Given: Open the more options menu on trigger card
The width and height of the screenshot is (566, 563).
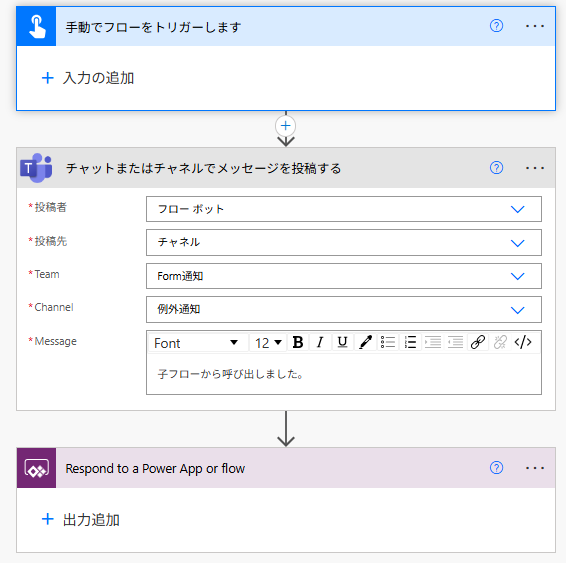Looking at the screenshot, I should coord(535,26).
